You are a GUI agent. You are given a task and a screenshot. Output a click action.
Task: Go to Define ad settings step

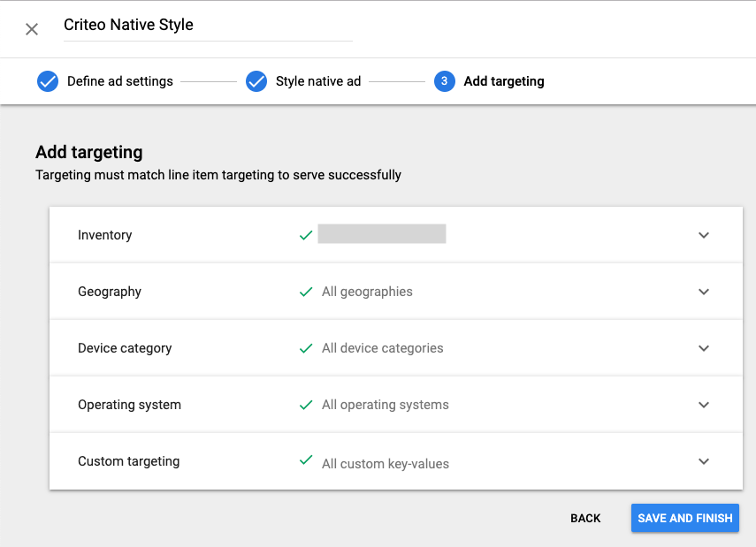coord(120,81)
